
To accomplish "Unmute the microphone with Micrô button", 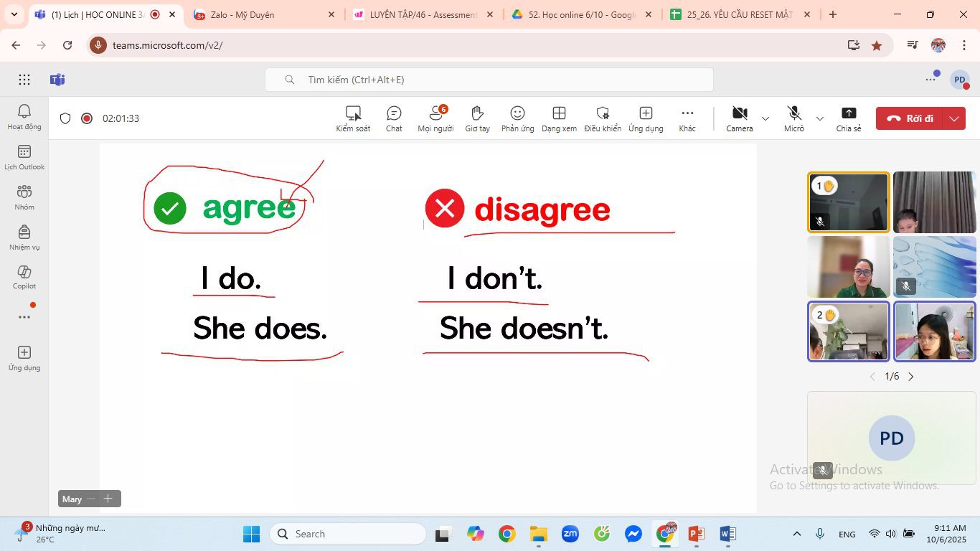I will [x=793, y=118].
